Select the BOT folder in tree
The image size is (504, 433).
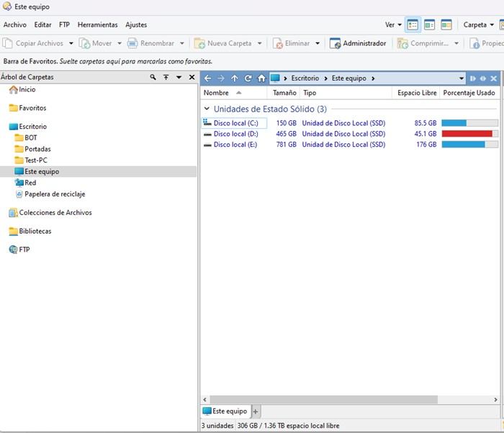click(x=27, y=138)
